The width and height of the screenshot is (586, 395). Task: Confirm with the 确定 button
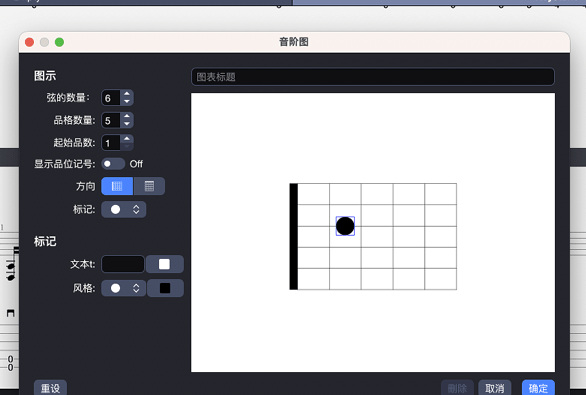[538, 388]
